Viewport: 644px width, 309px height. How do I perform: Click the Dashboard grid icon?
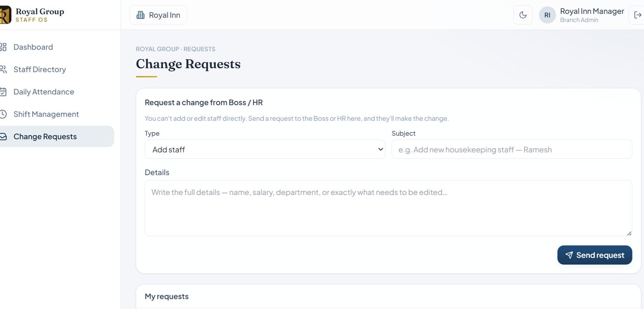[x=3, y=47]
